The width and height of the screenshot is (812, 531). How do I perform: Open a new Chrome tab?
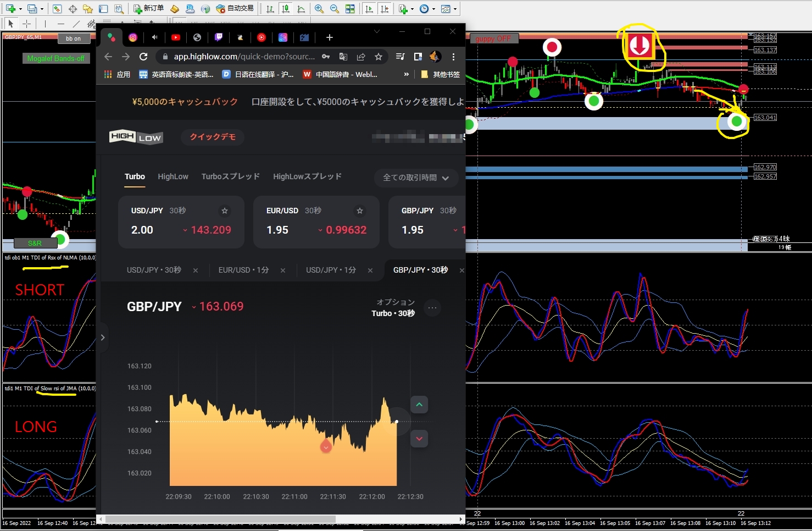coord(330,37)
